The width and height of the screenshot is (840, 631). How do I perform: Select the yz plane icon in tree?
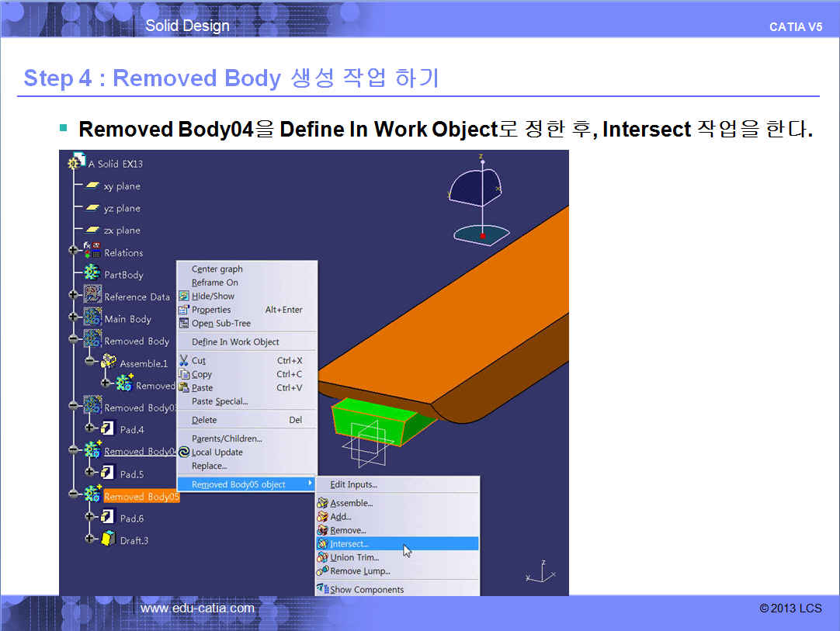tap(92, 207)
